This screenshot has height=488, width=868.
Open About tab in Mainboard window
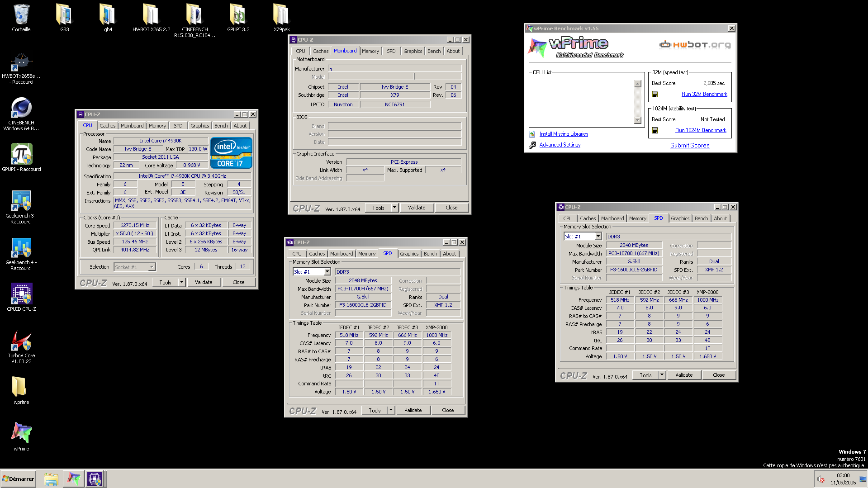click(x=453, y=51)
